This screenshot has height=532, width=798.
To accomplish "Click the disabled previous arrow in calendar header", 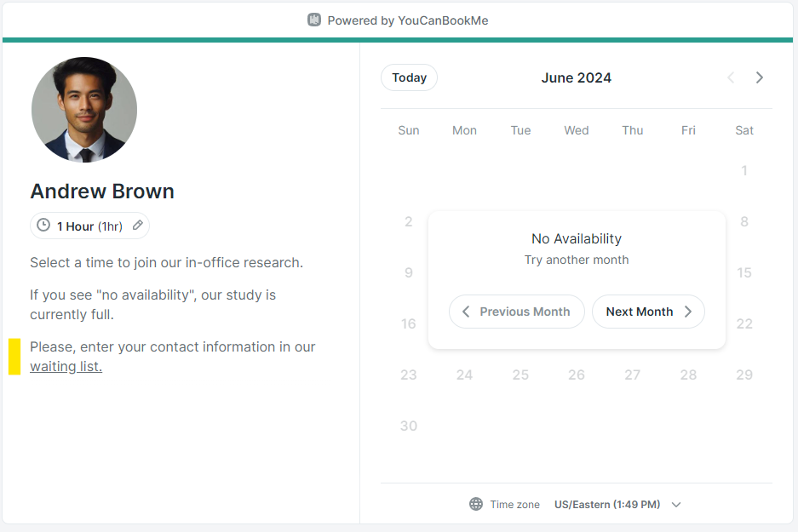I will (x=731, y=77).
